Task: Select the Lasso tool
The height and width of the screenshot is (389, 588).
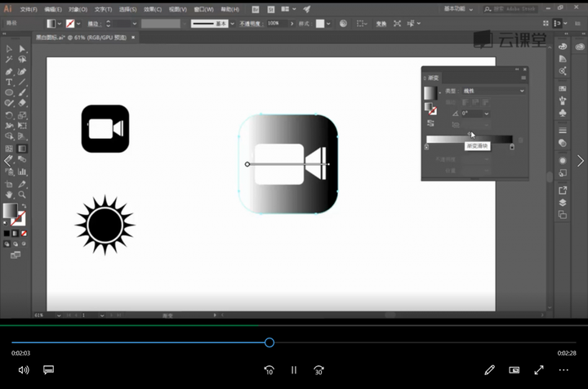Action: click(x=22, y=60)
